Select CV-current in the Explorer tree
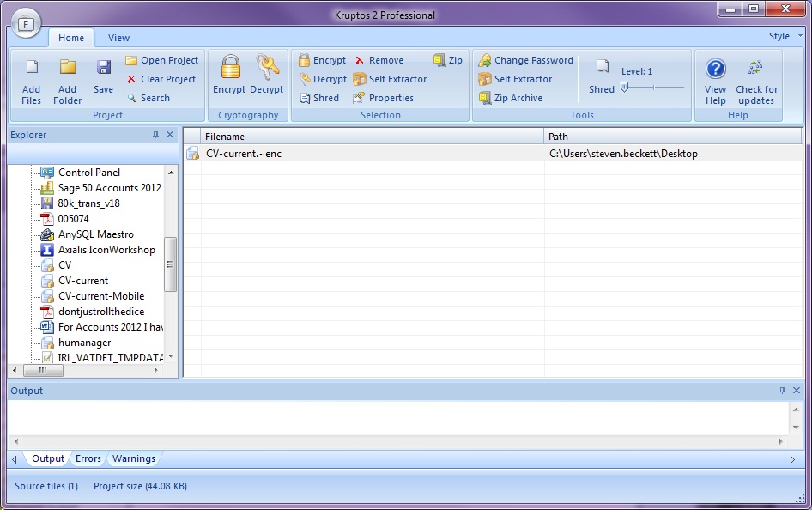812x510 pixels. 75,281
